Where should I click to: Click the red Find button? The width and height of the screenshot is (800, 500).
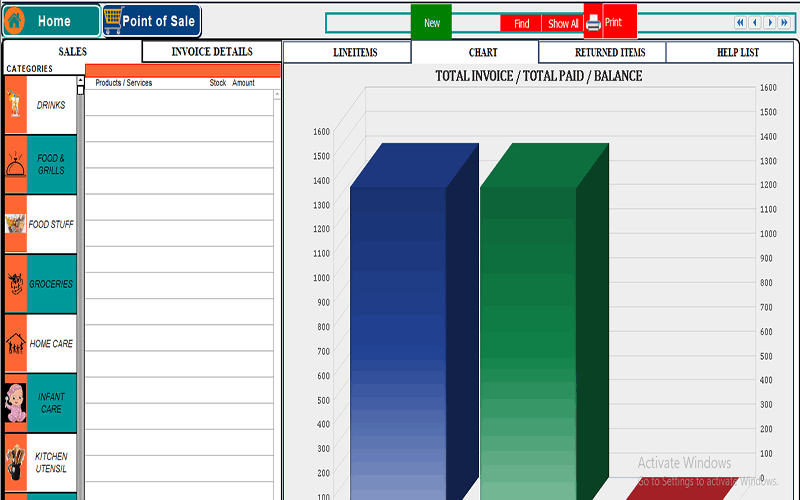click(521, 23)
